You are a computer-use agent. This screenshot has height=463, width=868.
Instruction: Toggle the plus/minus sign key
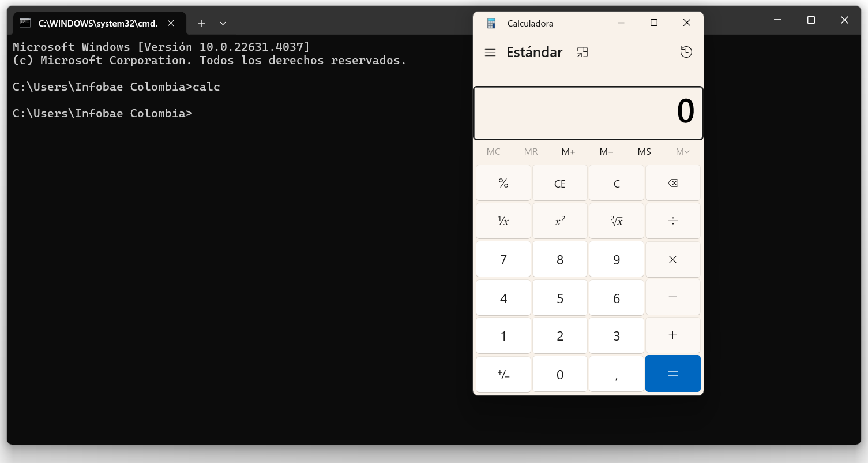point(503,374)
